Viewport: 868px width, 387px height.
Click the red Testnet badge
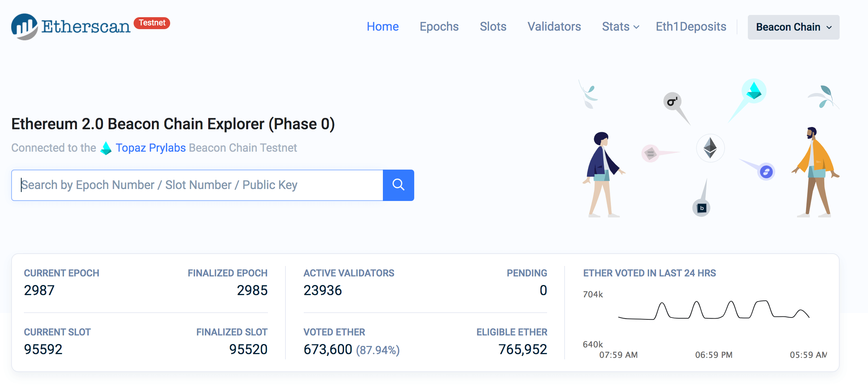pyautogui.click(x=152, y=23)
